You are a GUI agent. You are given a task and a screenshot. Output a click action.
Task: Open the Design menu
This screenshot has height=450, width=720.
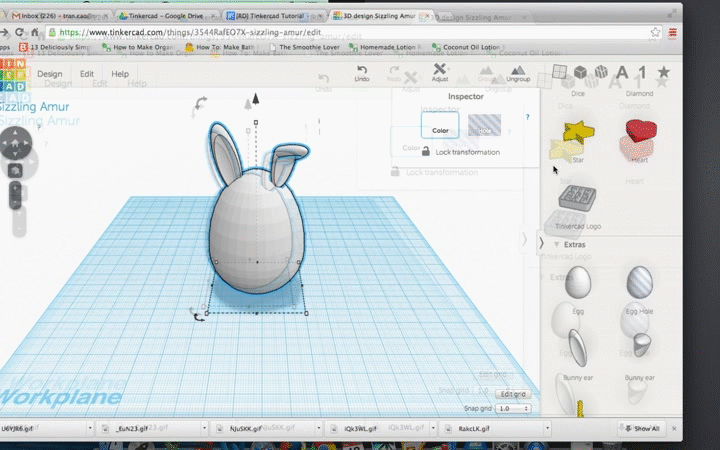pos(49,74)
